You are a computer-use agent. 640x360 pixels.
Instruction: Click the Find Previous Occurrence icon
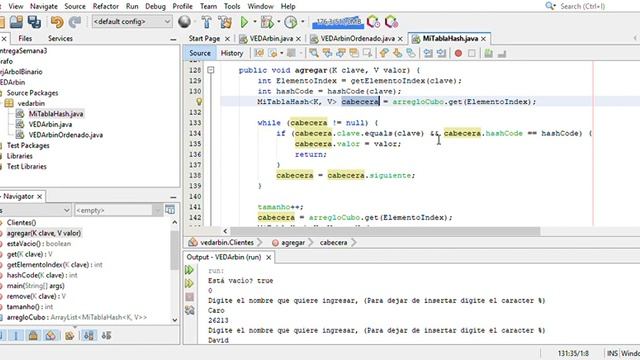327,53
